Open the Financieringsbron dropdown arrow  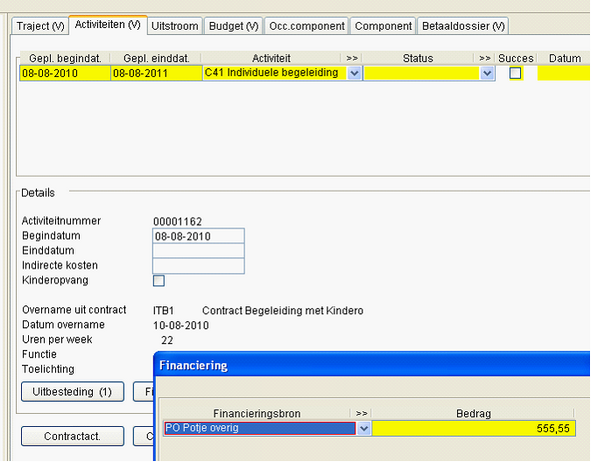364,428
